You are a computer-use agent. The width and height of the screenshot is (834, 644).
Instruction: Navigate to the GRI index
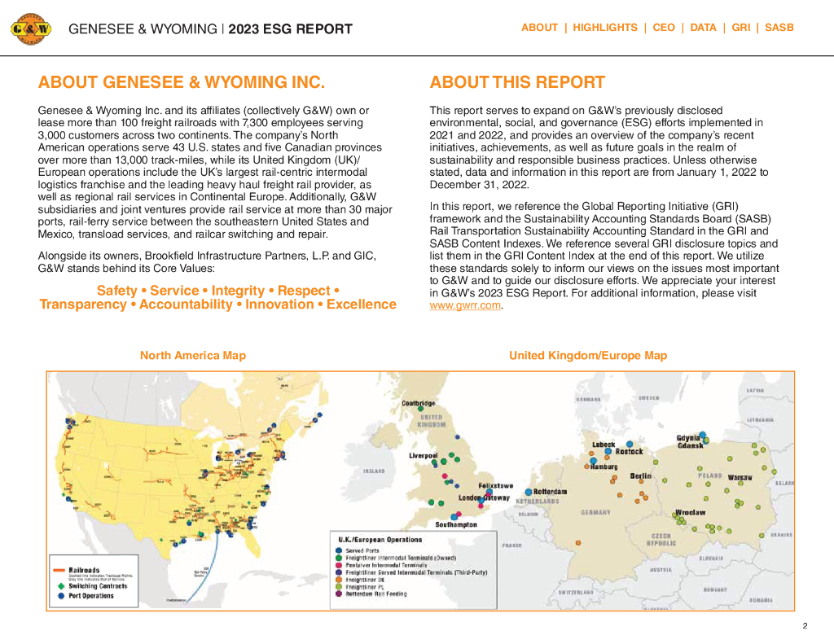tap(741, 28)
